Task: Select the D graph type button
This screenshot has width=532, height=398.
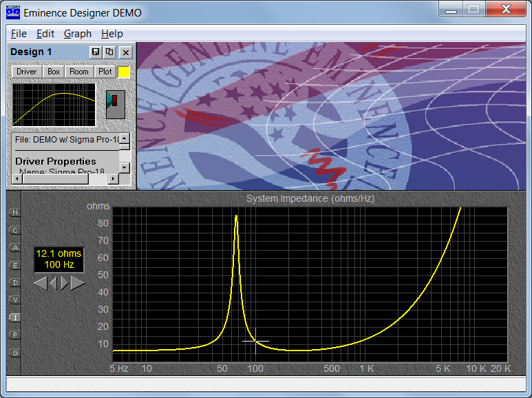Action: coord(15,282)
